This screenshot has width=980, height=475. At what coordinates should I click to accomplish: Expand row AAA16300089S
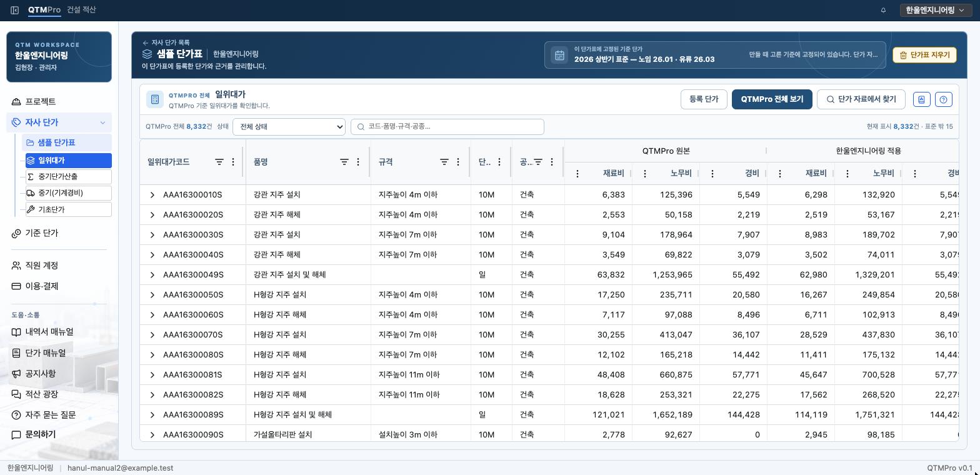(152, 415)
